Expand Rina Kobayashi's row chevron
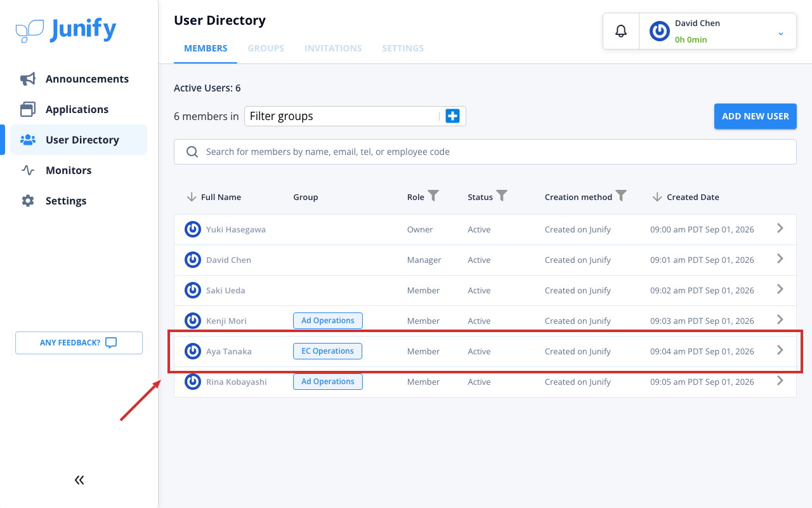Viewport: 812px width, 508px height. [x=780, y=380]
